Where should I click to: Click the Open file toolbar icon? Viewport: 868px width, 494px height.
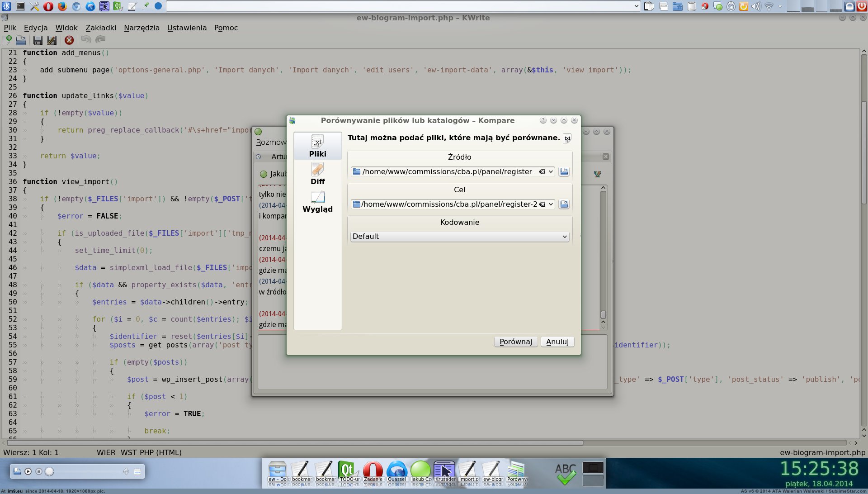pyautogui.click(x=21, y=40)
